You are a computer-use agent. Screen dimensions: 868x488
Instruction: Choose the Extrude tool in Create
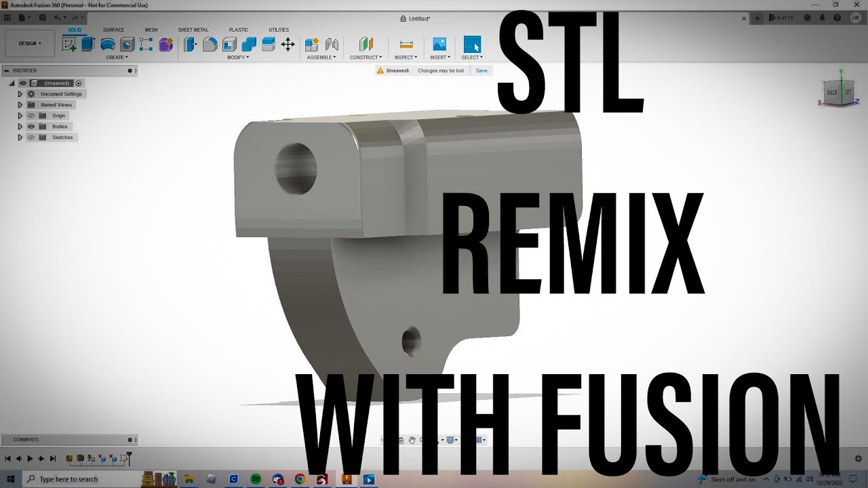[x=88, y=45]
